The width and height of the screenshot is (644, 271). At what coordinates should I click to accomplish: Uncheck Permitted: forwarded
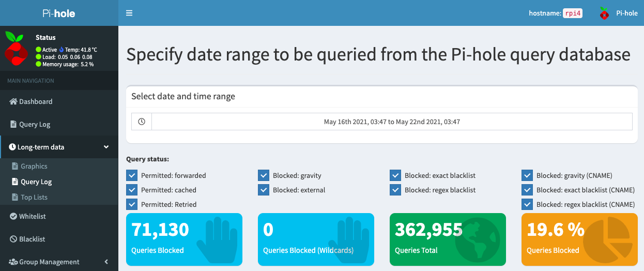tap(131, 175)
